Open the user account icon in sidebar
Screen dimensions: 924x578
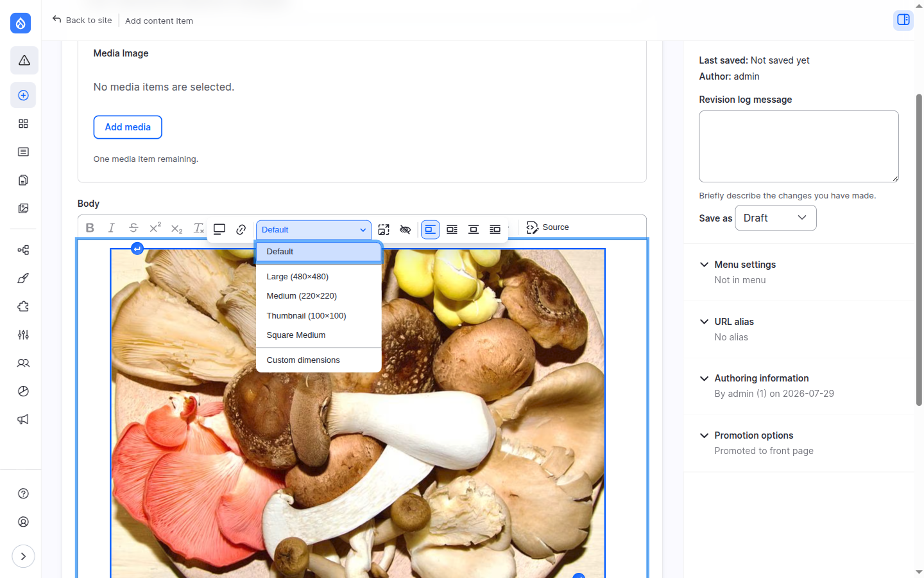point(24,521)
